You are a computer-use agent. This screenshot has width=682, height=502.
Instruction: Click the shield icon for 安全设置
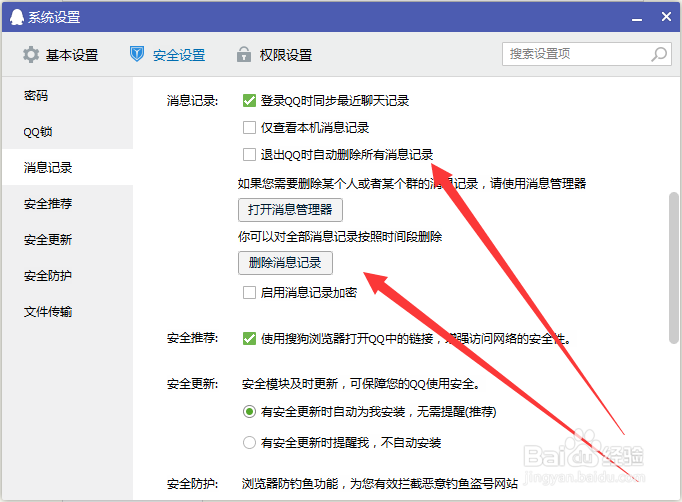click(x=137, y=54)
